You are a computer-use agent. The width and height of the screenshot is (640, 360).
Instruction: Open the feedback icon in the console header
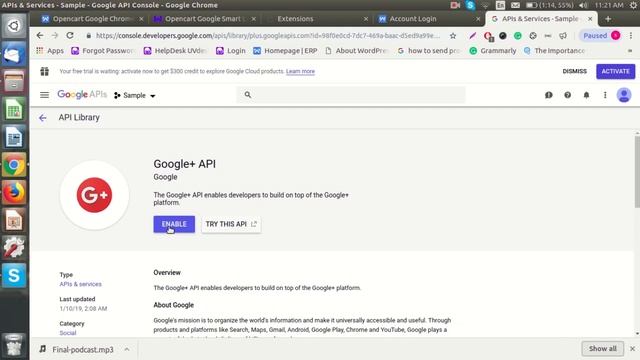549,95
